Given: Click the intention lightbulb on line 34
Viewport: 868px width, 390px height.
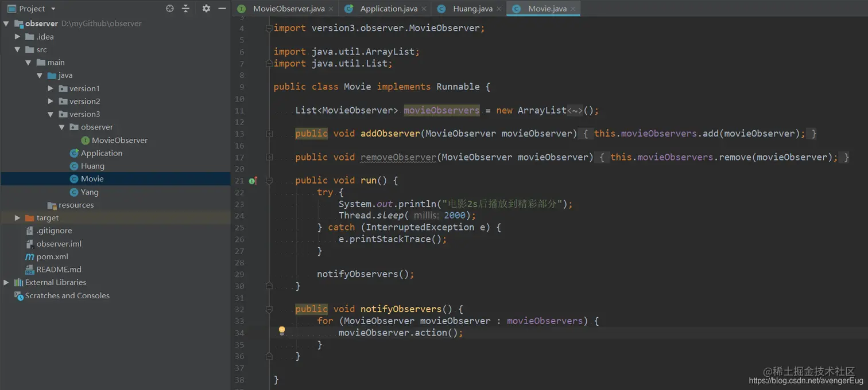Looking at the screenshot, I should [282, 331].
